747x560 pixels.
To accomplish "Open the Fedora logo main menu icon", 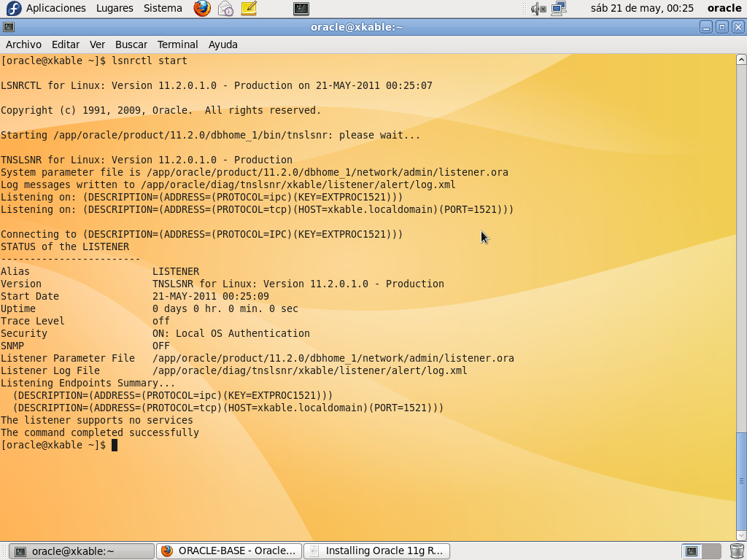I will [x=13, y=8].
